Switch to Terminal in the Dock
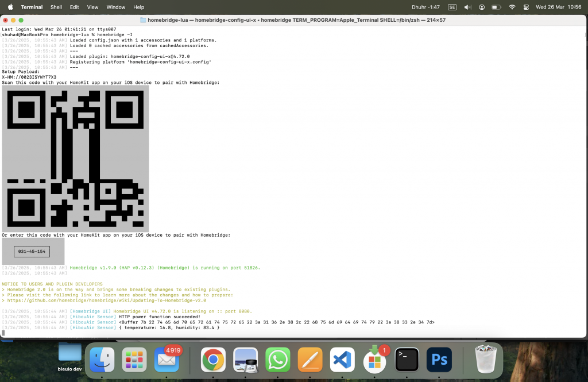Screen dimensions: 588x382 coord(407,360)
